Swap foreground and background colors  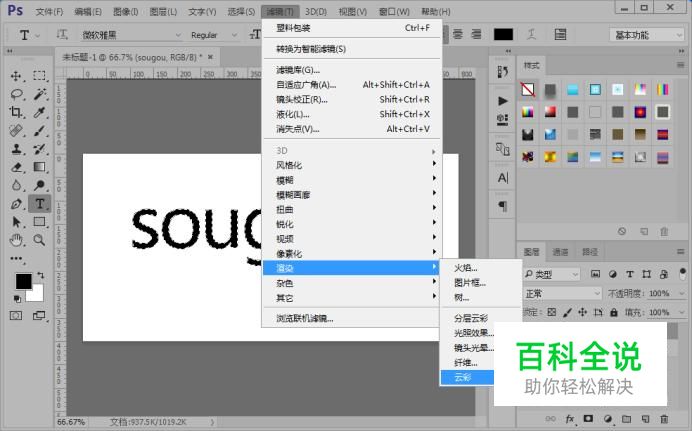41,275
